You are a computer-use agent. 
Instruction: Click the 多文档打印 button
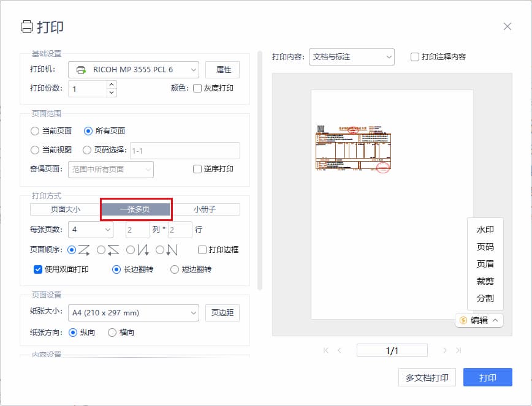pos(427,378)
